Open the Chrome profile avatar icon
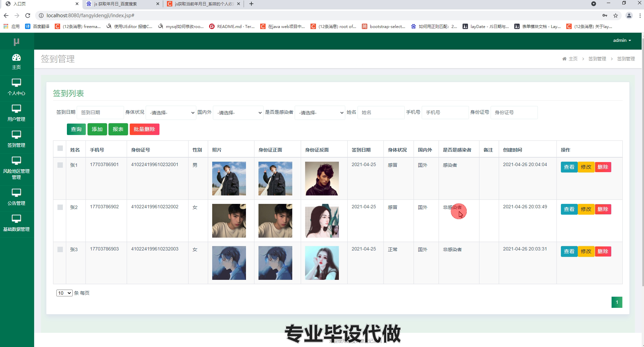The width and height of the screenshot is (644, 347). pyautogui.click(x=629, y=16)
